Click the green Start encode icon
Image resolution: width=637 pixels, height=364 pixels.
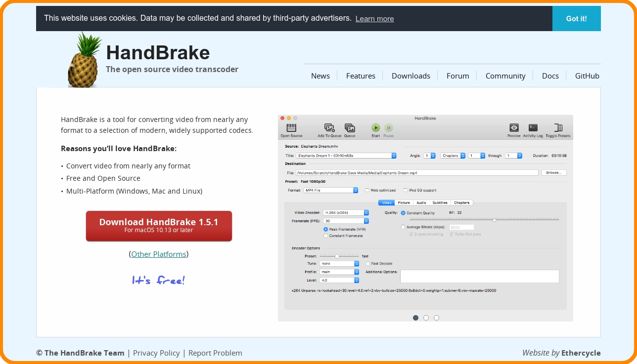[376, 127]
